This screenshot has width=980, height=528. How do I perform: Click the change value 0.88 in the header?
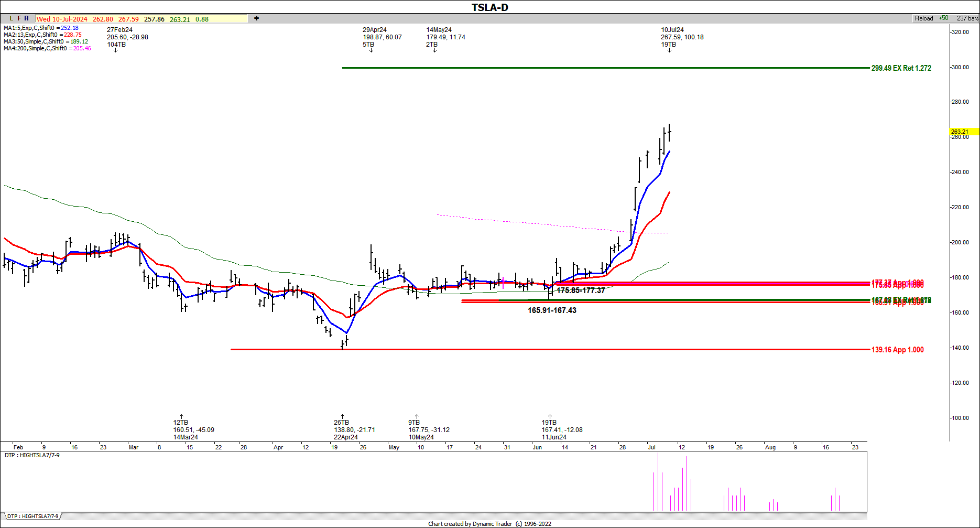tap(202, 19)
